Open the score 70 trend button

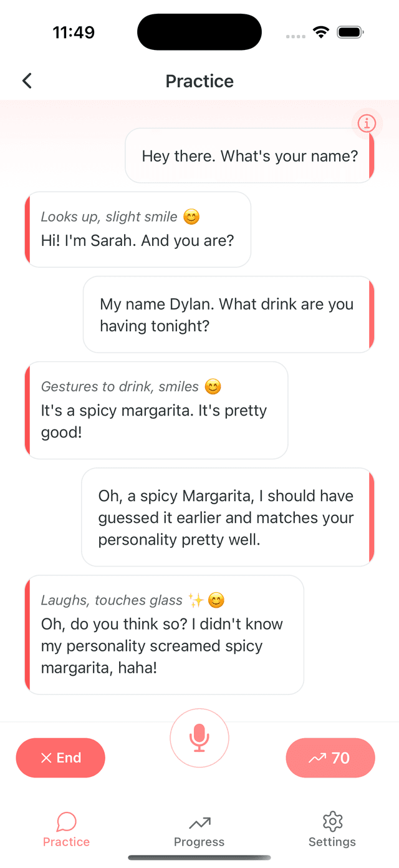click(x=330, y=758)
